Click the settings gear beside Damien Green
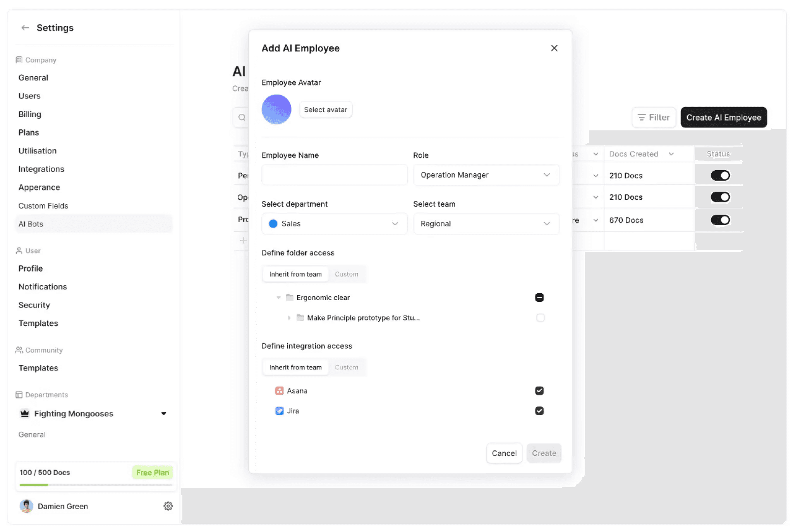The height and width of the screenshot is (532, 793). 168,506
